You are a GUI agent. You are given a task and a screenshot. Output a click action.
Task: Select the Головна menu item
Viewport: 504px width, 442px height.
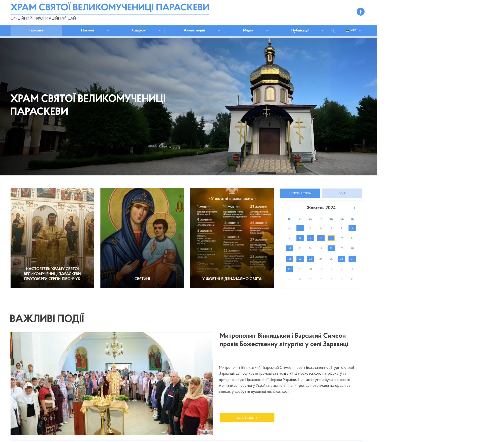pyautogui.click(x=36, y=30)
